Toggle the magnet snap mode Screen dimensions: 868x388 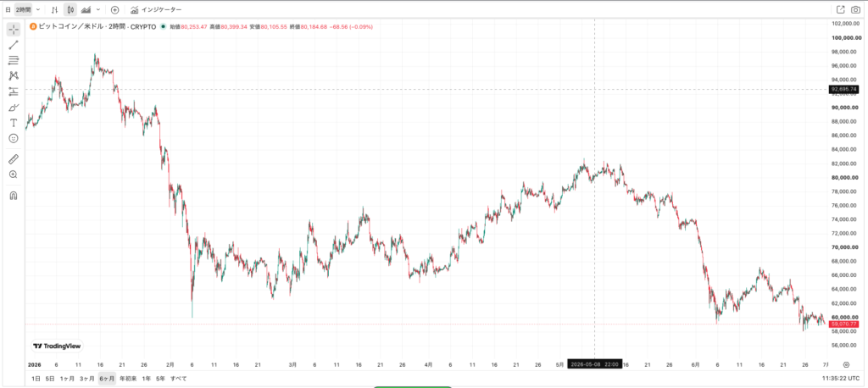pyautogui.click(x=14, y=196)
